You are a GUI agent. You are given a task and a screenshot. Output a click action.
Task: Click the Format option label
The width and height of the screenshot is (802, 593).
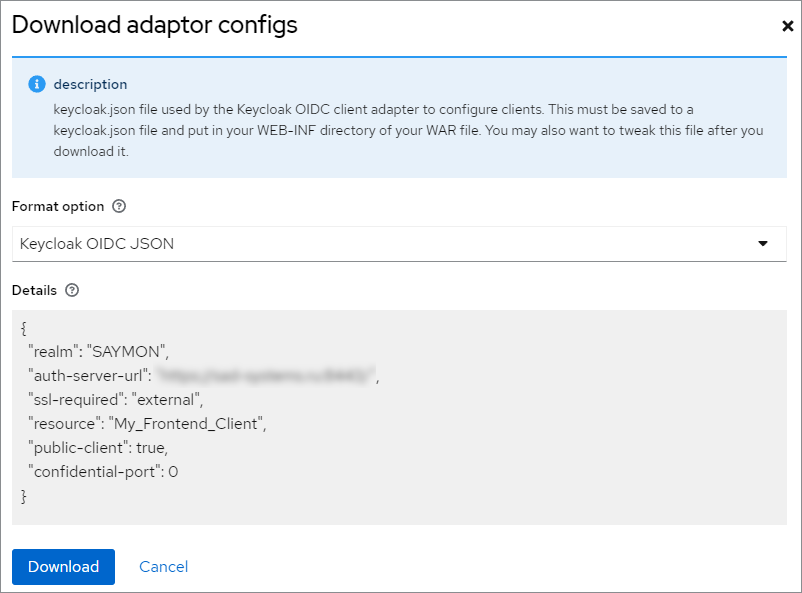[58, 206]
